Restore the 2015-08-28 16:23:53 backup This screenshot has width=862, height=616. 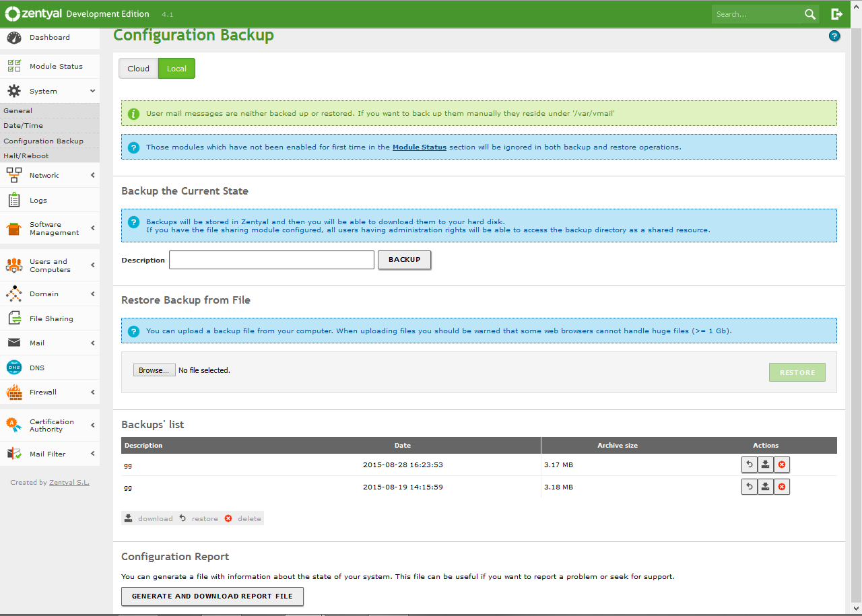point(749,465)
